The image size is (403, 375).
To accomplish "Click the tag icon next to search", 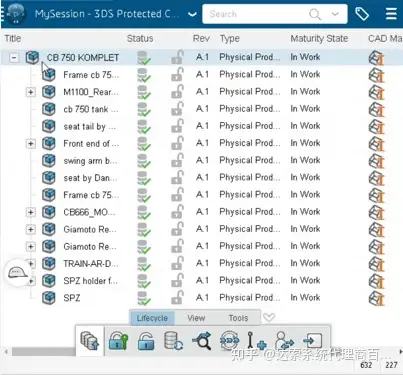I will [x=362, y=14].
